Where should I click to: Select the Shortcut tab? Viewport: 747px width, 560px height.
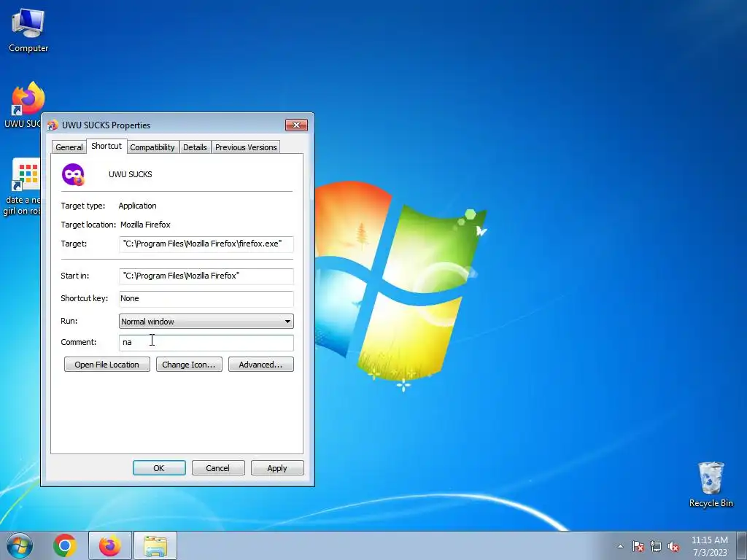pyautogui.click(x=107, y=146)
